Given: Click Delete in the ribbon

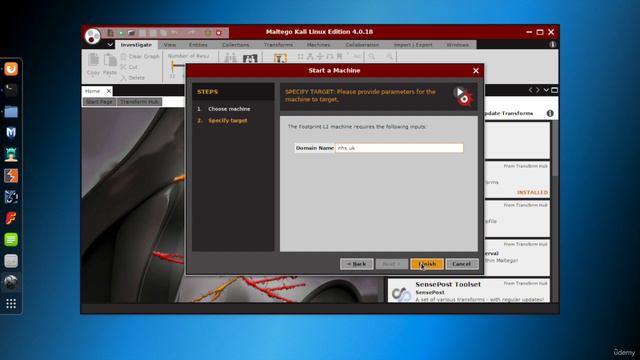Looking at the screenshot, I should coord(133,78).
